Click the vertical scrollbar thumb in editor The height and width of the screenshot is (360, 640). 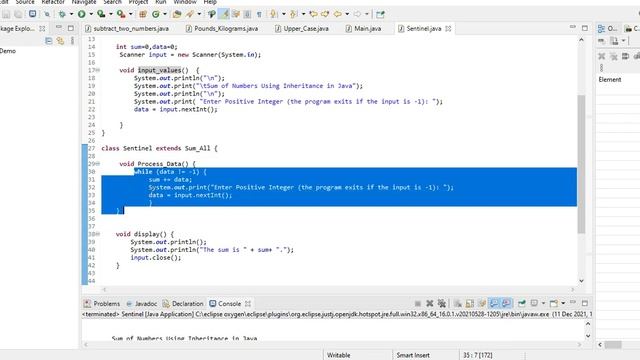pos(582,164)
